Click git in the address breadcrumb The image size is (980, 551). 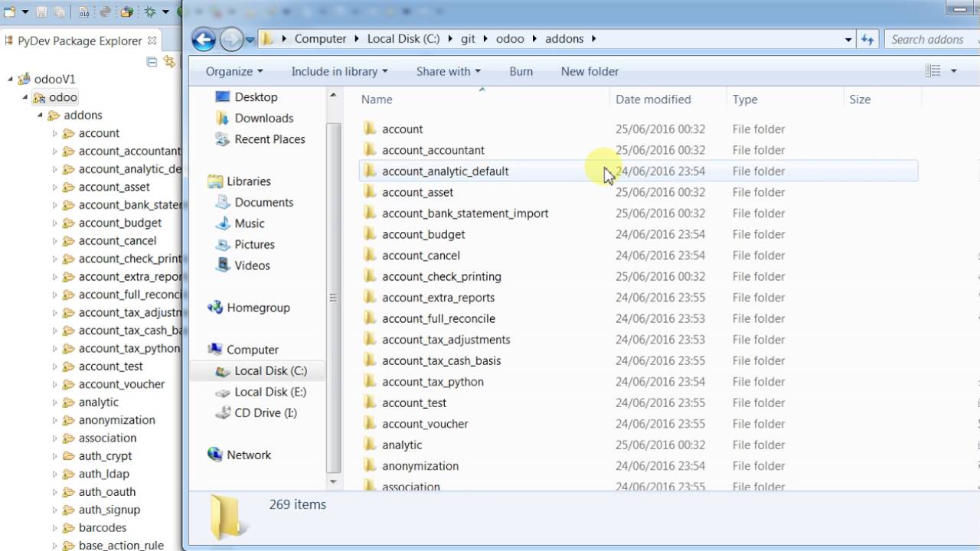click(468, 39)
